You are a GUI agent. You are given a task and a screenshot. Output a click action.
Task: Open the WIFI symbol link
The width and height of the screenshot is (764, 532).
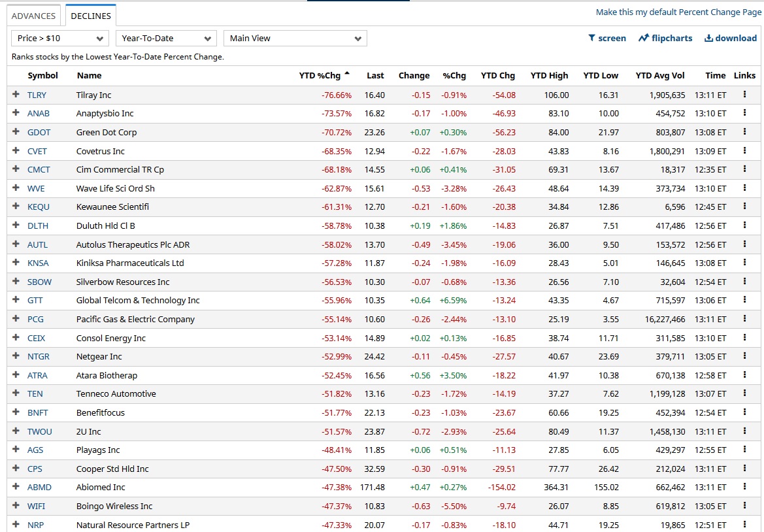[x=36, y=506]
